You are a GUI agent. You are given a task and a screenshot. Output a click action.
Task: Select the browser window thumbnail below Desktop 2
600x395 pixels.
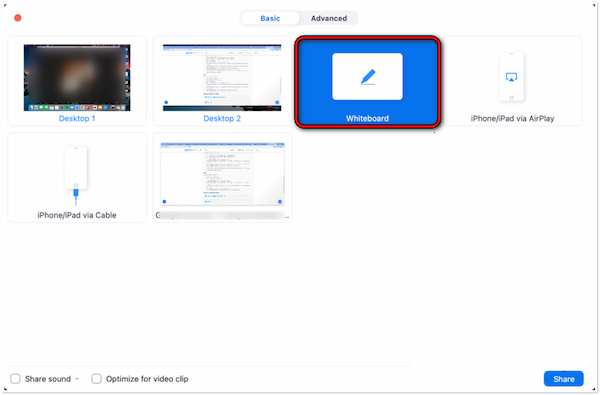pos(222,174)
